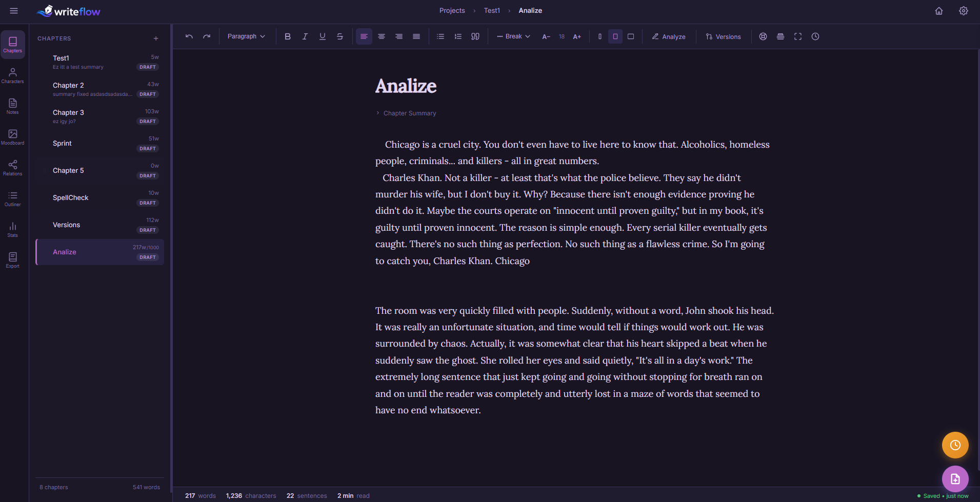Insert a bulleted list
Viewport: 980px width, 502px height.
click(x=441, y=36)
